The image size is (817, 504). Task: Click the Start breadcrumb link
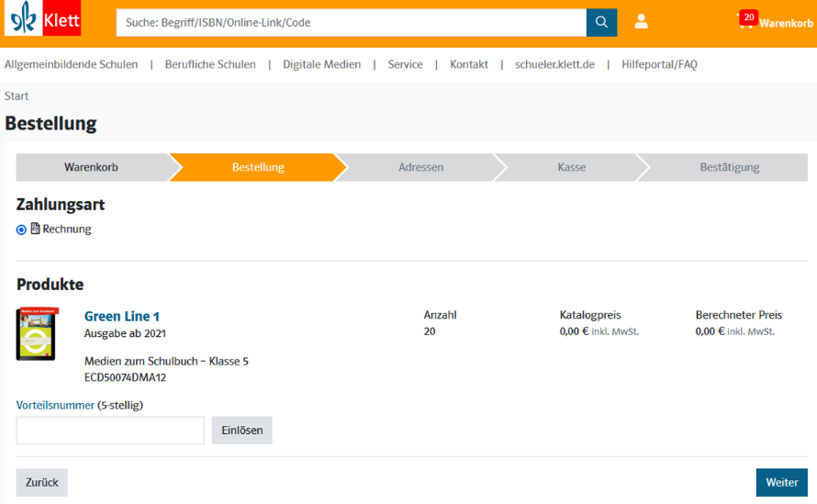tap(17, 95)
